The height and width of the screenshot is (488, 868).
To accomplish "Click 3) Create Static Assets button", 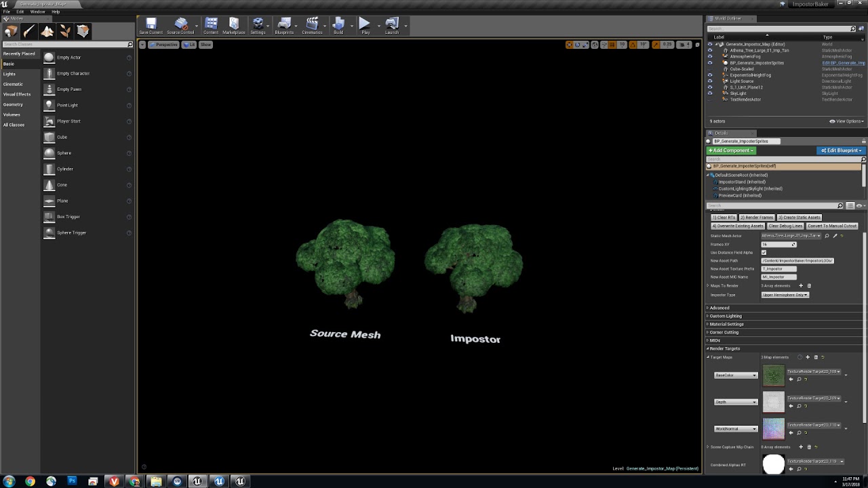I will pos(800,218).
